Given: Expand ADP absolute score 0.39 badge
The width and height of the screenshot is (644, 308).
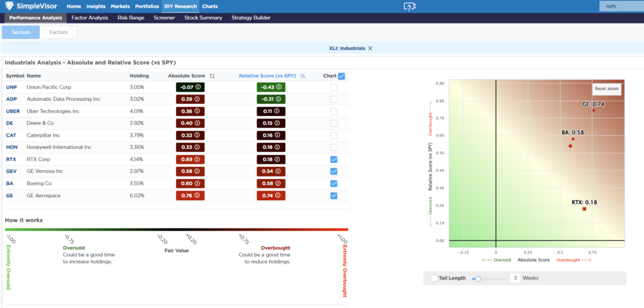Looking at the screenshot, I should click(190, 99).
